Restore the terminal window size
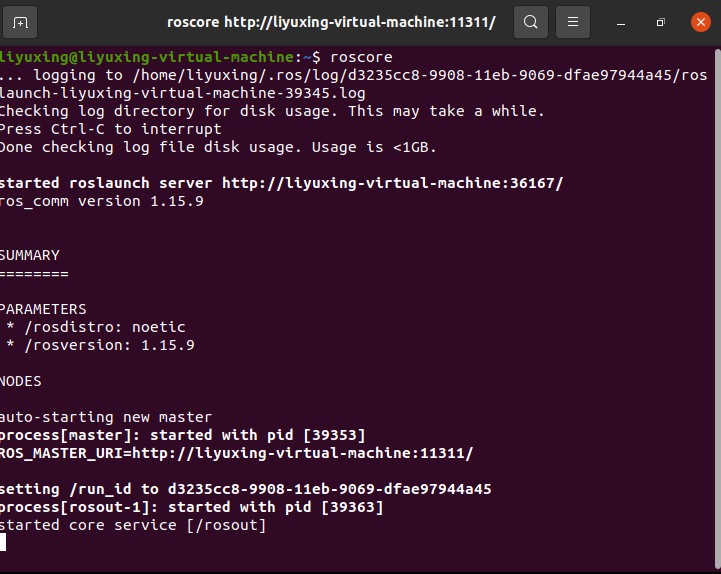The width and height of the screenshot is (721, 574). (661, 23)
